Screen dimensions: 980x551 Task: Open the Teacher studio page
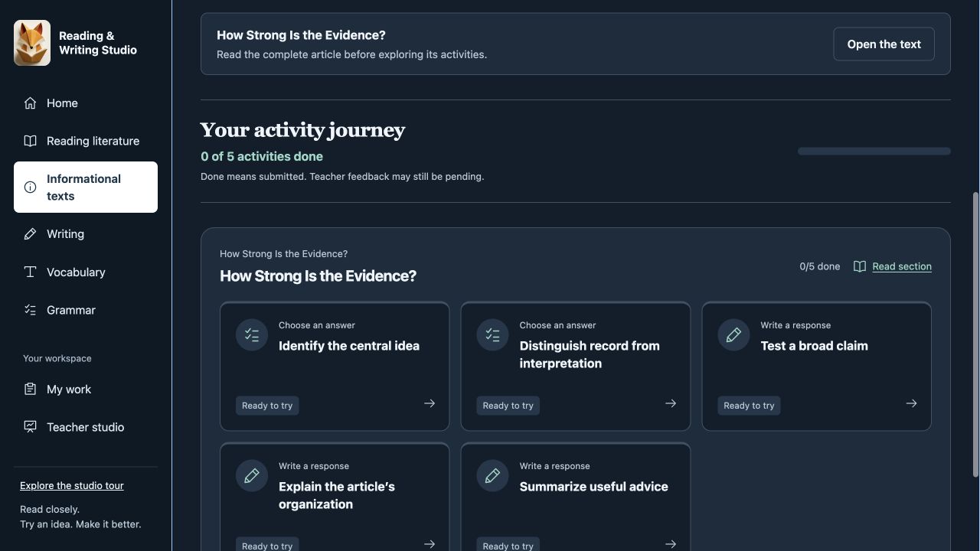86,427
